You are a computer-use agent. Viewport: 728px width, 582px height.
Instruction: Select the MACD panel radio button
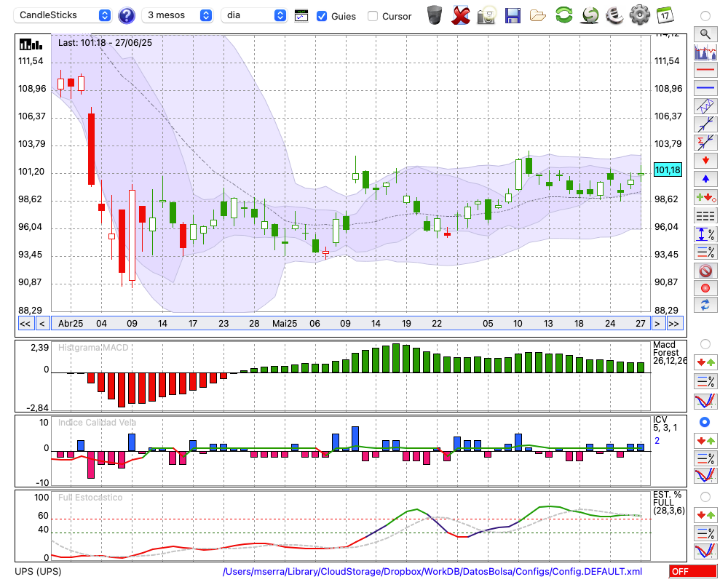pos(705,344)
